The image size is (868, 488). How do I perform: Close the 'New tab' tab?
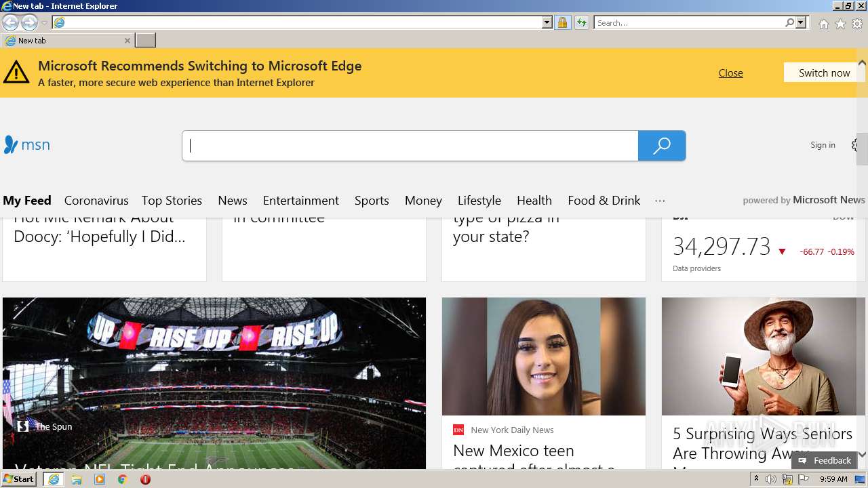(127, 41)
